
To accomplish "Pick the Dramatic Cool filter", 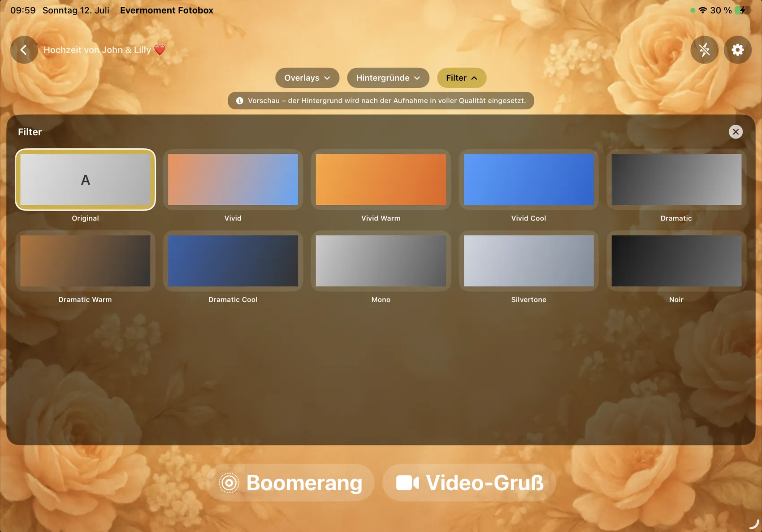I will pyautogui.click(x=233, y=261).
